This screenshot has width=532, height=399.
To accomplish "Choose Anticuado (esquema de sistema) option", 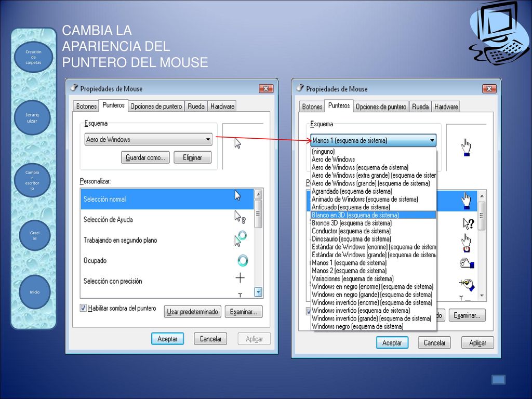I will click(x=373, y=207).
